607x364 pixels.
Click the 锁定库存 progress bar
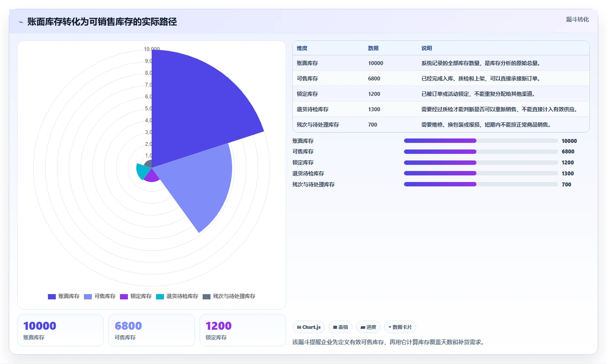click(x=481, y=163)
